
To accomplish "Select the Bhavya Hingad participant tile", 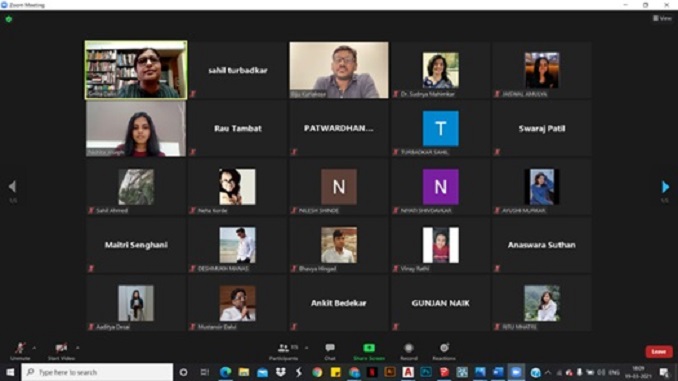I will (339, 245).
